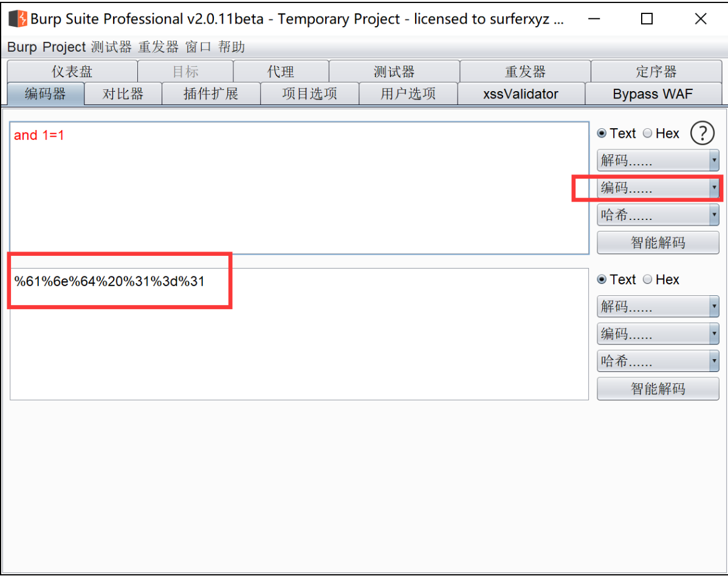Switch to the Bypass WAF tab
Screen dimensions: 728x576
point(653,94)
